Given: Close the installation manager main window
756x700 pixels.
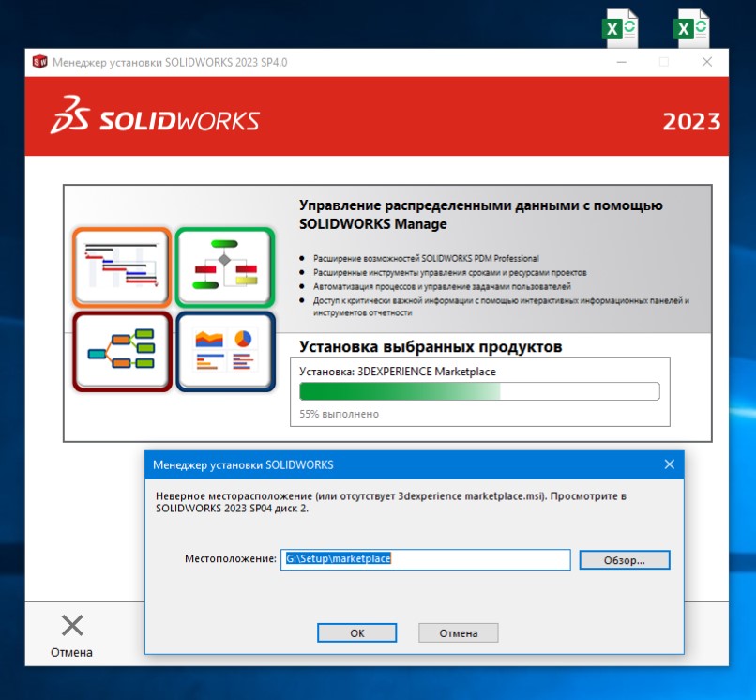Looking at the screenshot, I should tap(707, 62).
